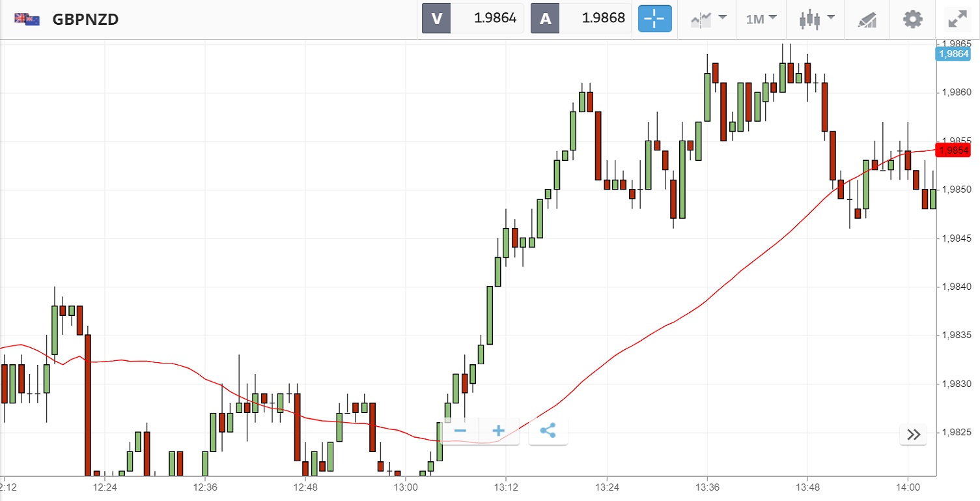Click the A buy price button
This screenshot has height=501, width=980.
coord(545,19)
